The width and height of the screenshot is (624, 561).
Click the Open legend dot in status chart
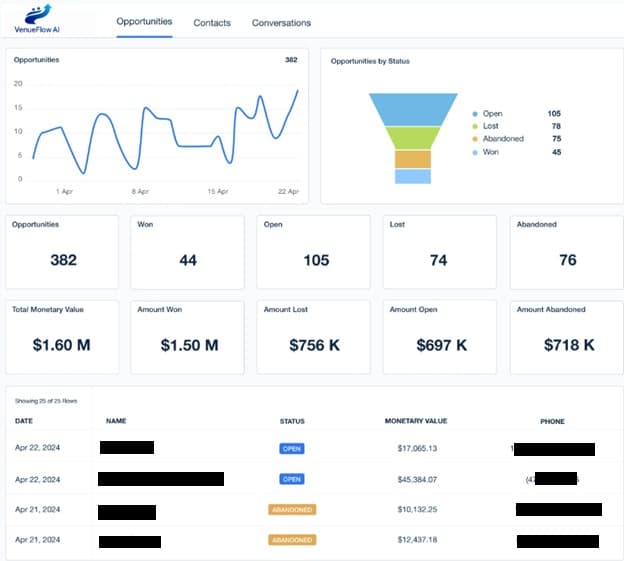click(474, 114)
